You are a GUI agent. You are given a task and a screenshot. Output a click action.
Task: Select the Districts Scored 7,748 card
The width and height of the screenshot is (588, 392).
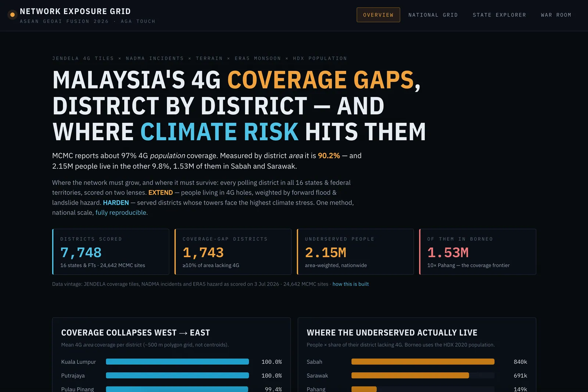click(x=111, y=252)
